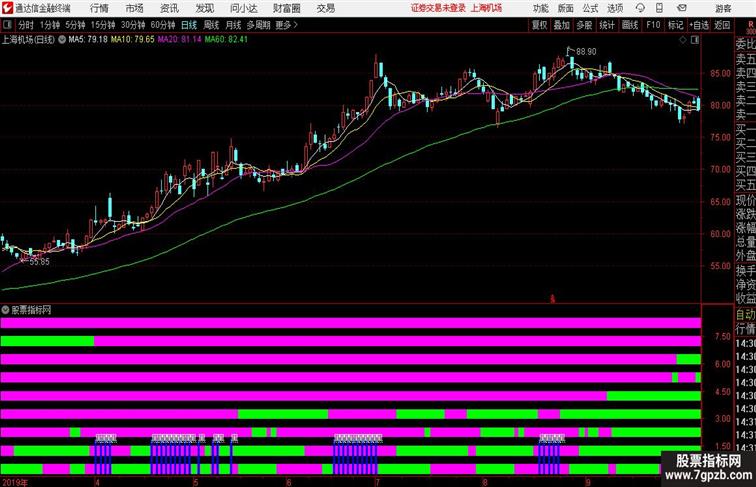Click the MA5: 79.18 indicator label
Viewport: 756px width, 487px height.
tap(88, 40)
